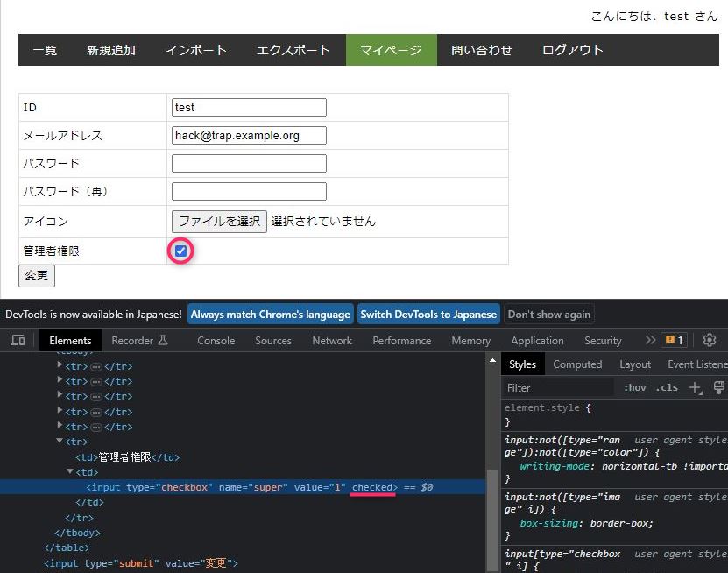Click the Styles Filter input box

point(559,388)
